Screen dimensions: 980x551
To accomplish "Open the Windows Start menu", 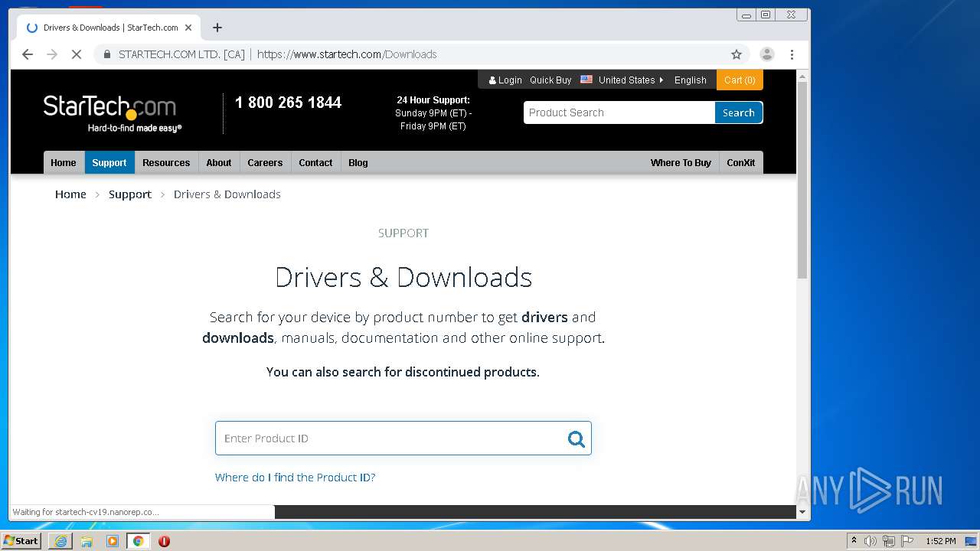I will [21, 540].
